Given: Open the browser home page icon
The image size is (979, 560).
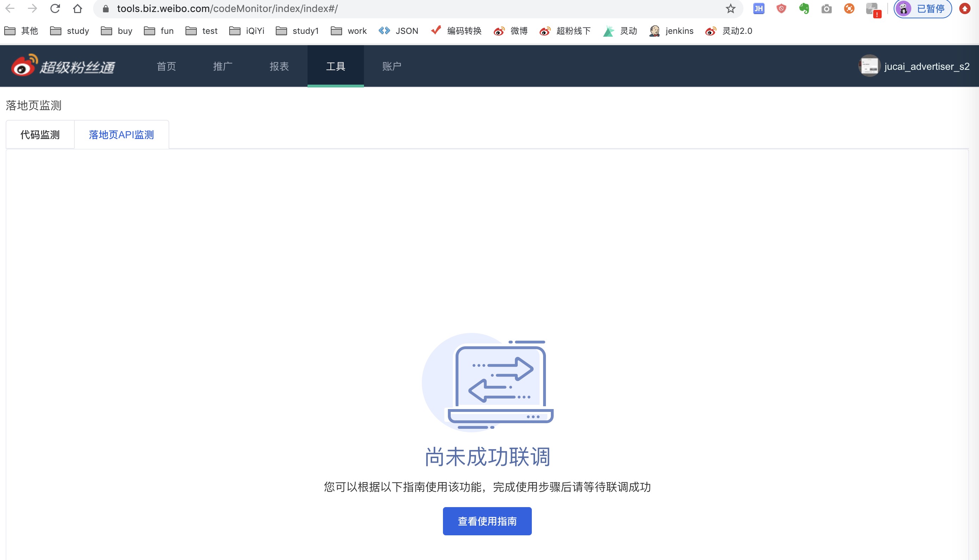Looking at the screenshot, I should [78, 8].
